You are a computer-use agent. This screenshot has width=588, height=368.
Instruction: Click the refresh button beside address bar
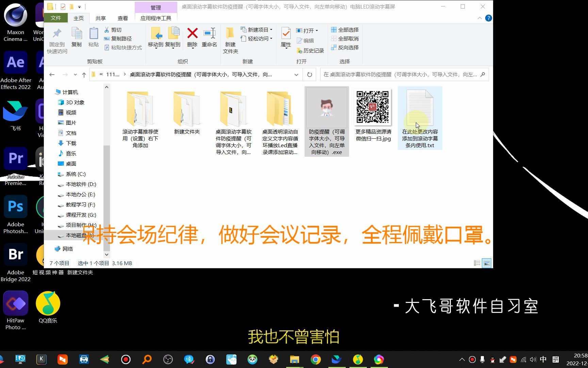tap(309, 75)
